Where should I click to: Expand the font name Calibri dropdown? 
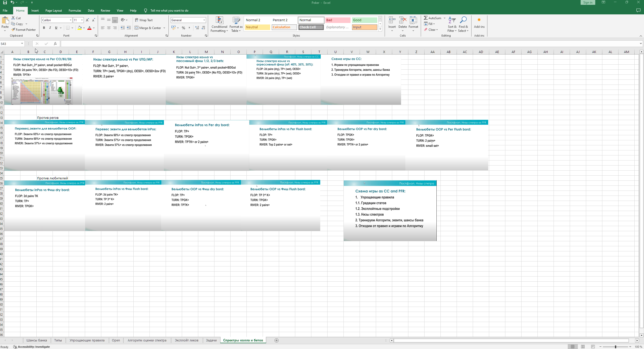coord(70,20)
